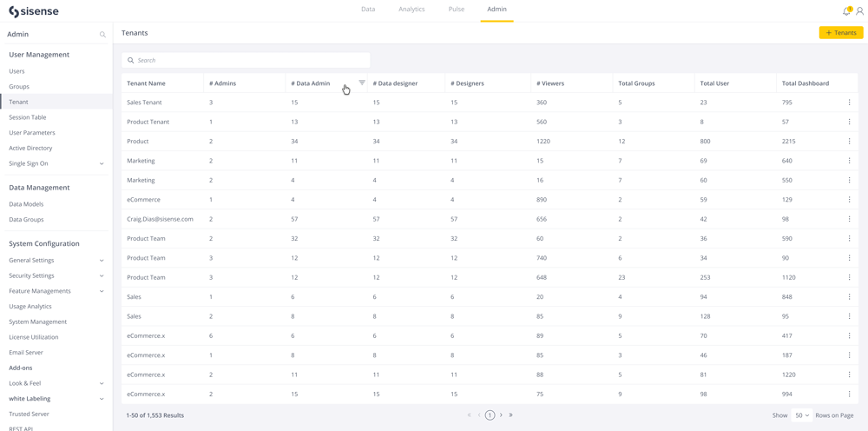Open row menu for Product Tenant
This screenshot has width=868, height=431.
click(x=849, y=122)
